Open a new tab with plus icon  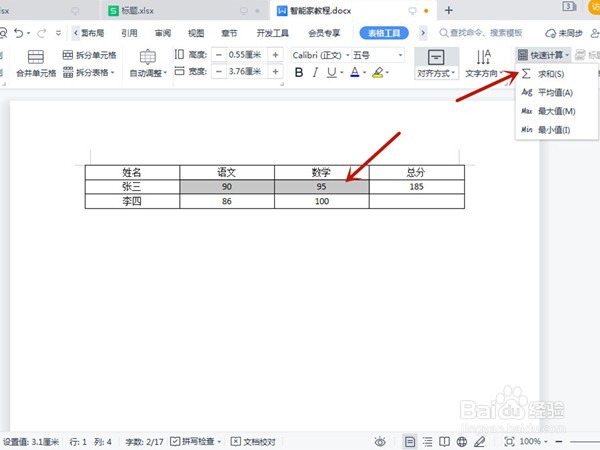tap(448, 10)
